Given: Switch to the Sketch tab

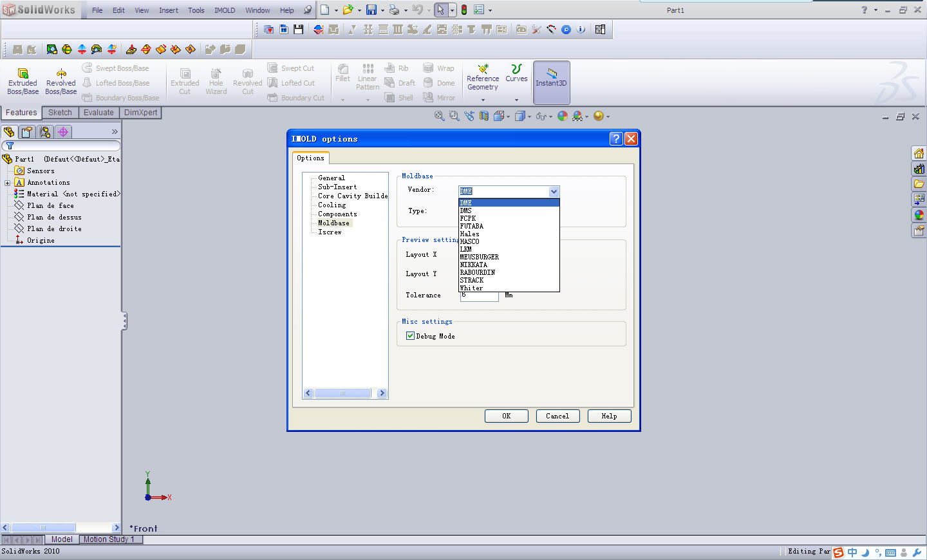Looking at the screenshot, I should (x=60, y=113).
